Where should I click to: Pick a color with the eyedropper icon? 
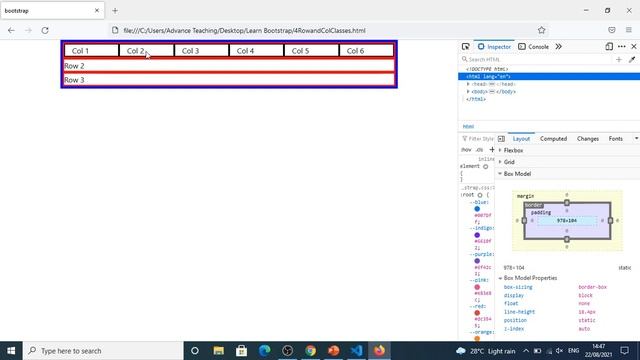coord(632,60)
